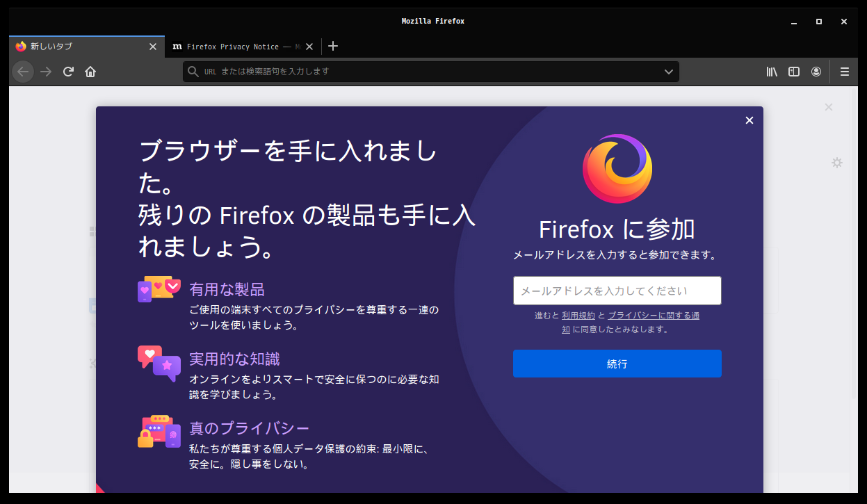
Task: Click the search magnifier in URL bar
Action: [193, 72]
